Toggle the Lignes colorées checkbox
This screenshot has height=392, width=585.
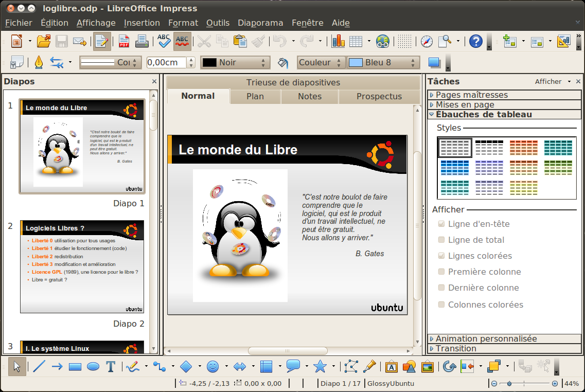(441, 256)
